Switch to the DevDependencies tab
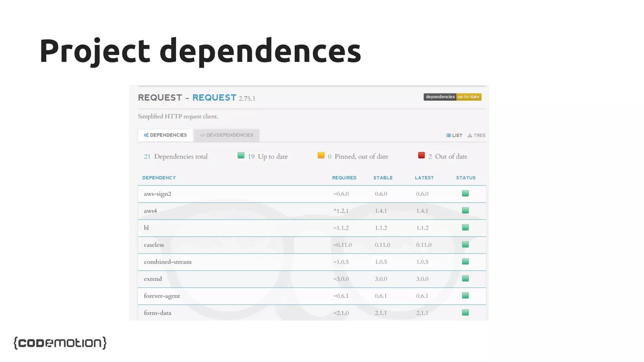The height and width of the screenshot is (362, 644). click(227, 135)
